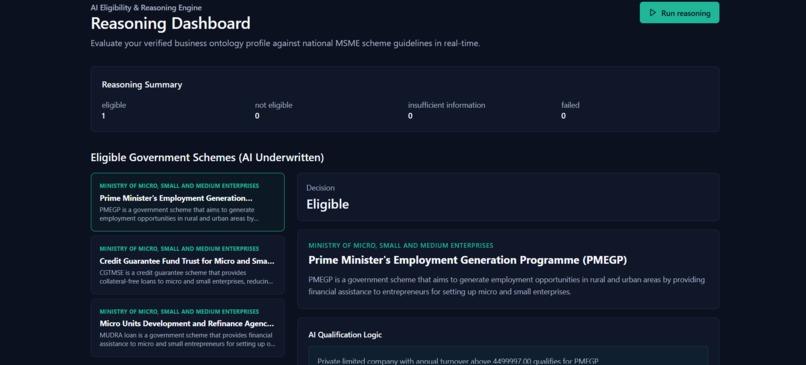The width and height of the screenshot is (806, 365).
Task: Open the Credit Guarantee Fund Trust scheme card
Action: [x=188, y=265]
